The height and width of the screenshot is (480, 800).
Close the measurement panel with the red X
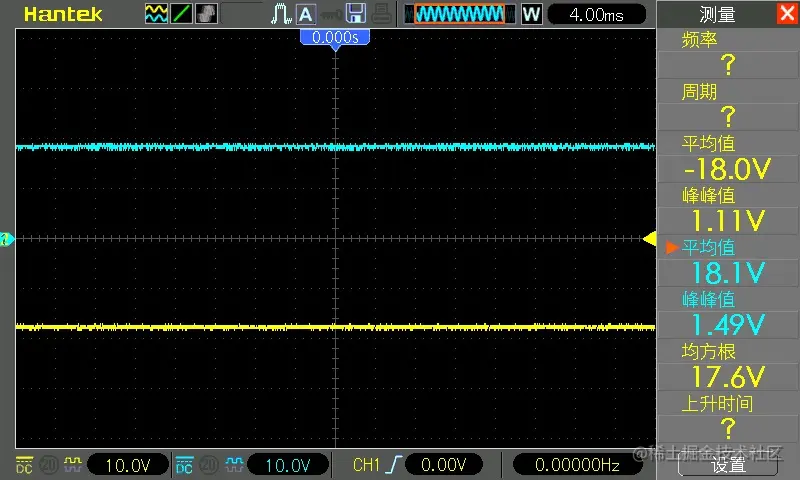(788, 13)
